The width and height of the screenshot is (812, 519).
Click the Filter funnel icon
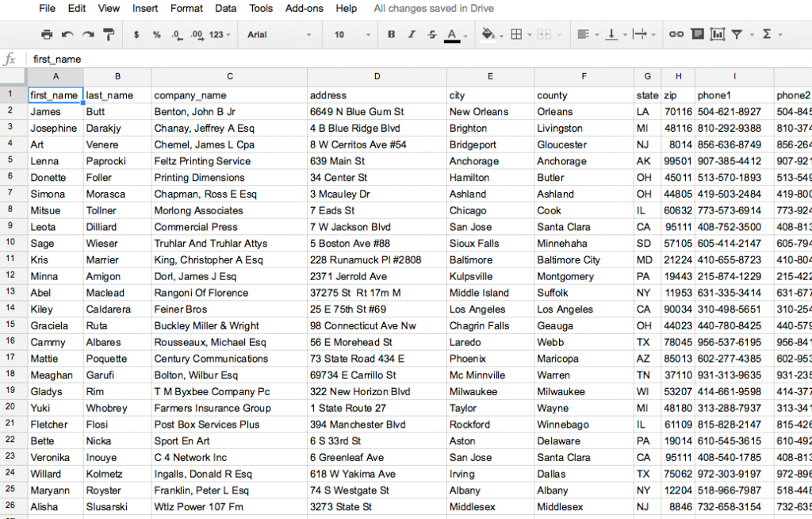(737, 34)
